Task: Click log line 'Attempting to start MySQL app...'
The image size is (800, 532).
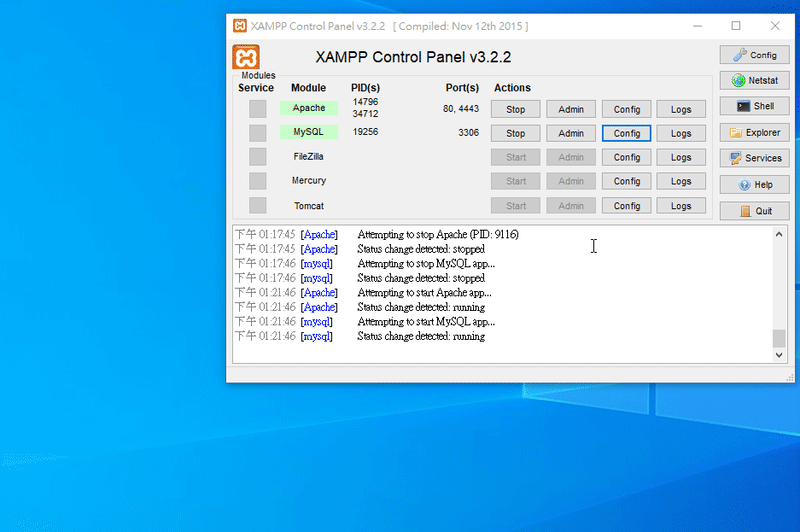Action: pos(426,321)
